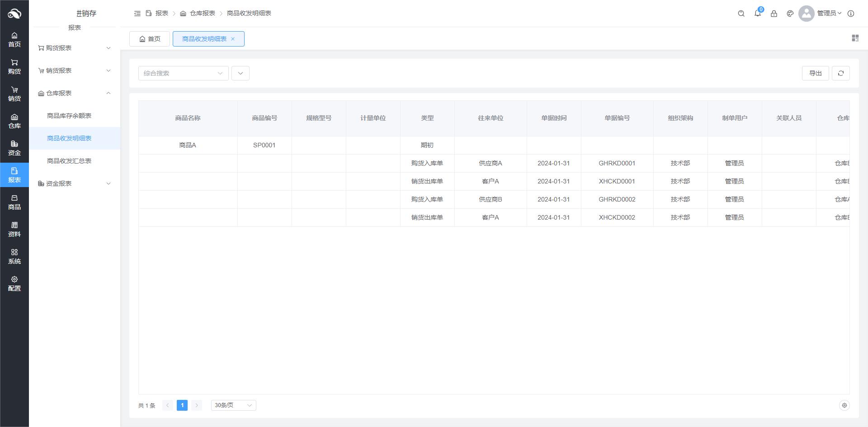Click the lock screen icon

click(774, 14)
